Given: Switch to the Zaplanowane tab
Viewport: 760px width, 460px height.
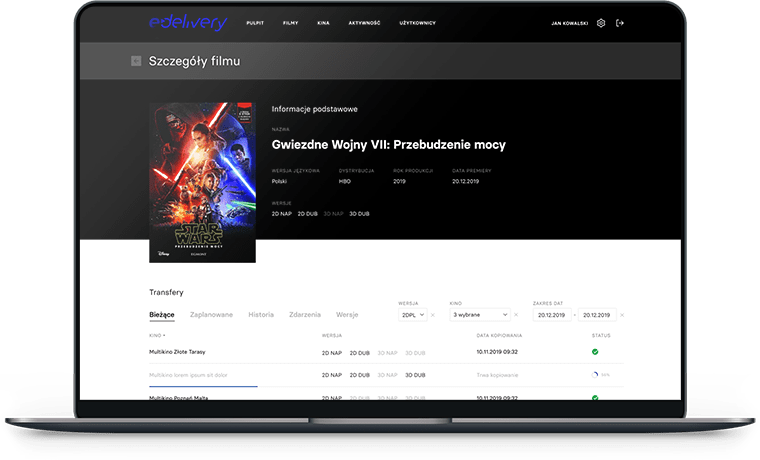Looking at the screenshot, I should (211, 315).
